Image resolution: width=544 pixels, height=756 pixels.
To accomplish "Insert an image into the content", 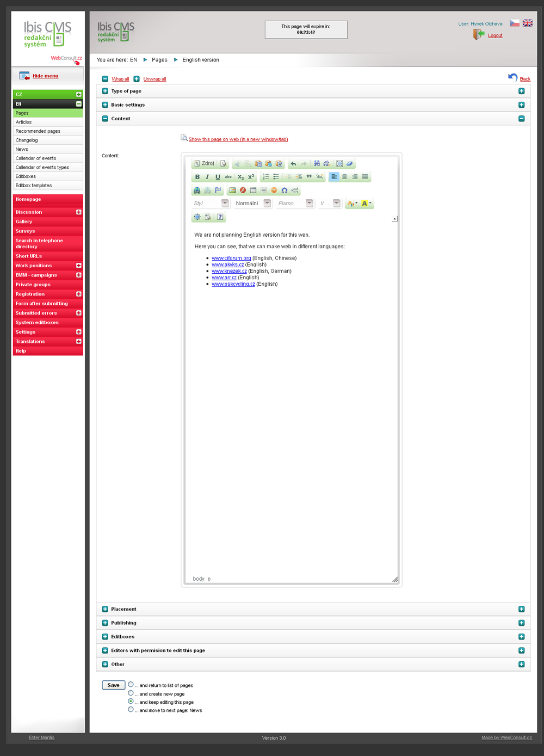I will tap(232, 190).
